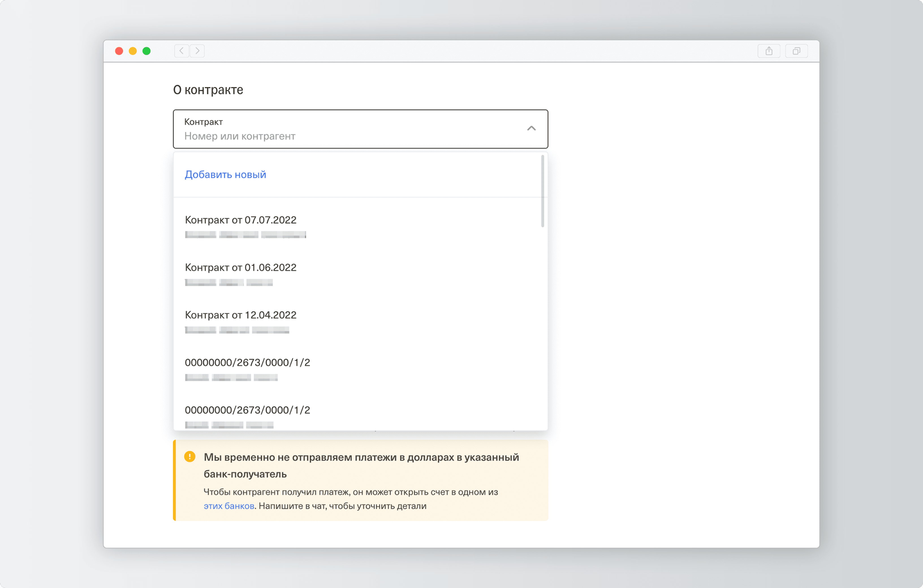Click the duplicate tabs icon
This screenshot has width=923, height=588.
796,51
